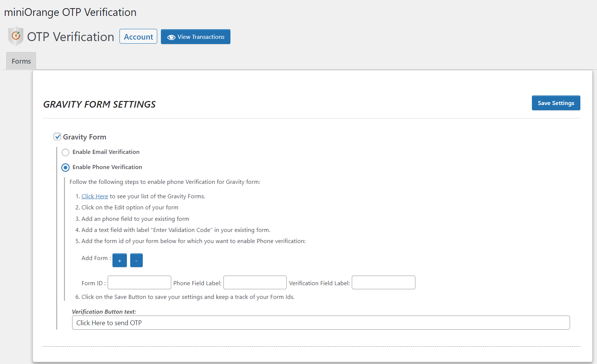Click the 'Follow the following steps' instruction text
This screenshot has height=364, width=597.
point(165,182)
